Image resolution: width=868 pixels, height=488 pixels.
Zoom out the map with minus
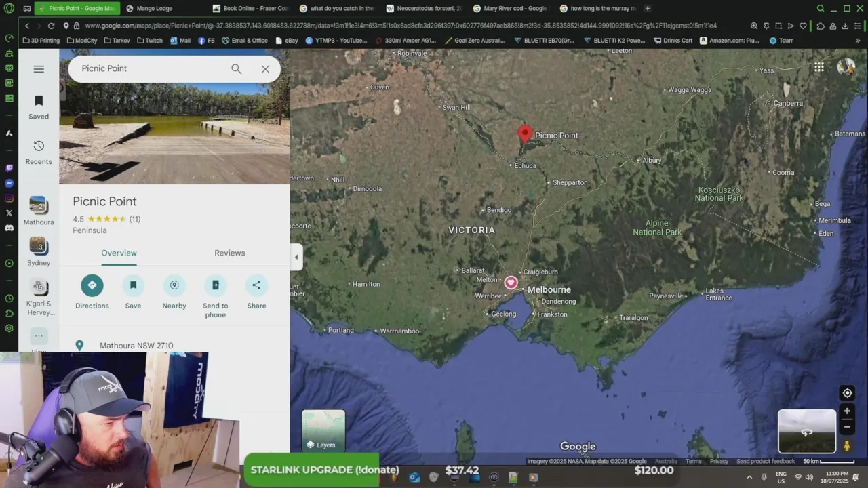pos(847,427)
